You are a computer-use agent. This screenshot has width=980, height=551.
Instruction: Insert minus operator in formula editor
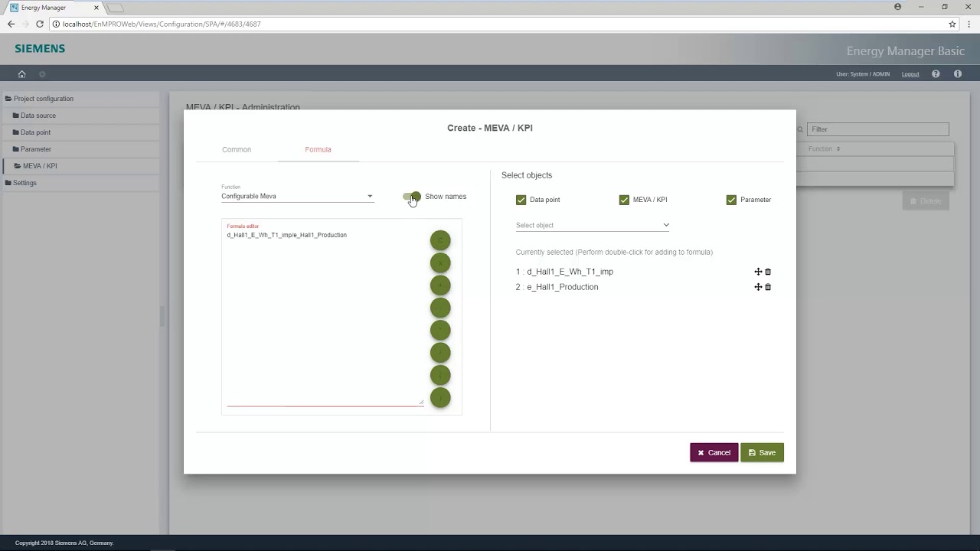coord(440,308)
